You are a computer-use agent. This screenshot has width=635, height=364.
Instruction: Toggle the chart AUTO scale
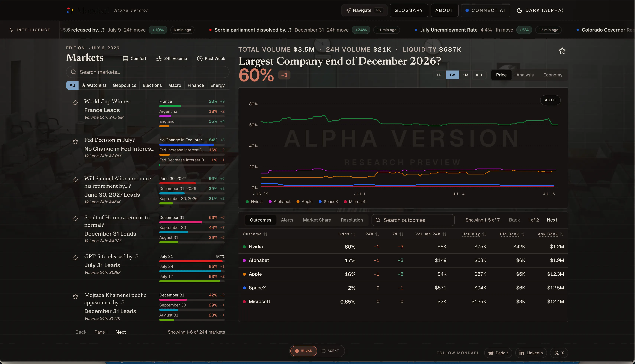[550, 100]
